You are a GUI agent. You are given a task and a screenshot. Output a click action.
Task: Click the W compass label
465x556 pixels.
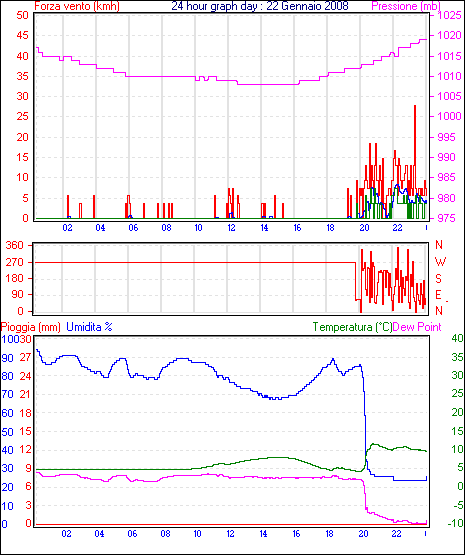pyautogui.click(x=440, y=262)
